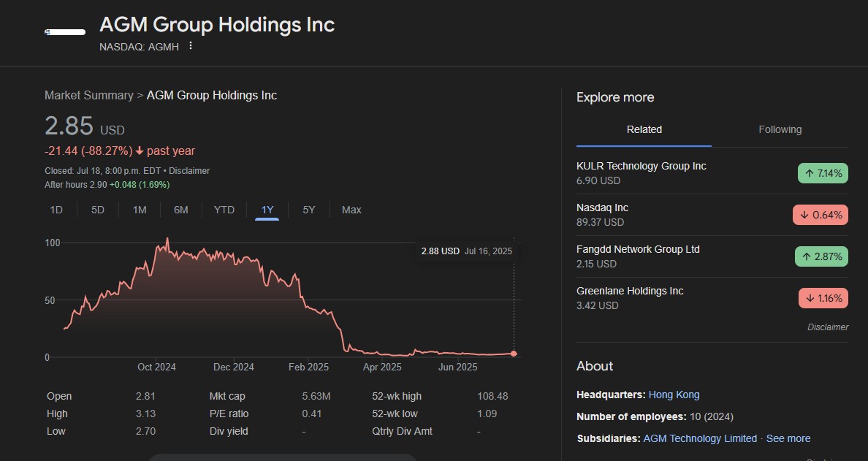Select the Max chart range
The image size is (868, 461).
click(x=351, y=210)
